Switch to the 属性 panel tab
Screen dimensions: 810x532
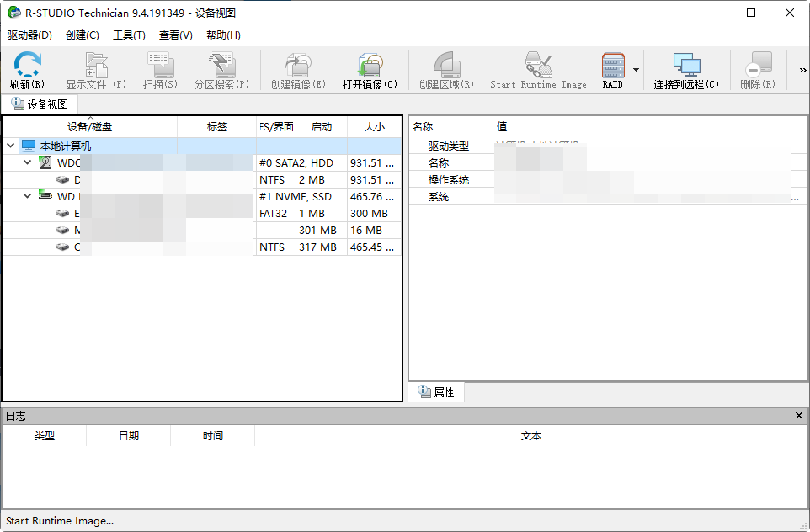point(438,391)
